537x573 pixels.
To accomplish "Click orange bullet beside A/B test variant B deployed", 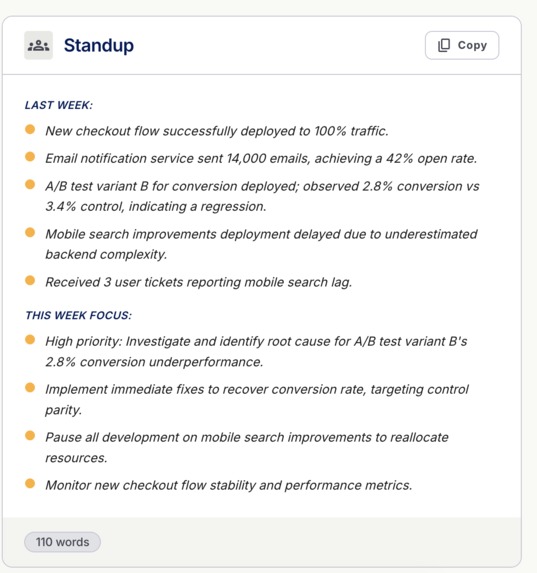I will point(30,184).
